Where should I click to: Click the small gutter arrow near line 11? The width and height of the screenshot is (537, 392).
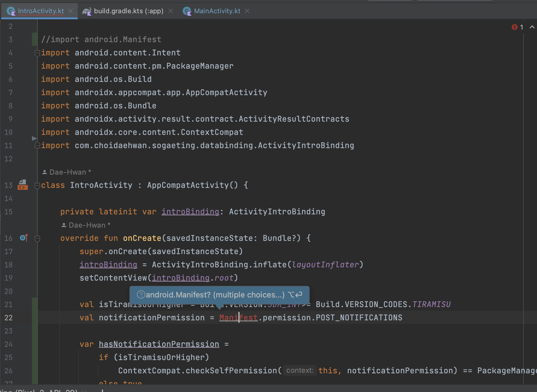pos(34,138)
